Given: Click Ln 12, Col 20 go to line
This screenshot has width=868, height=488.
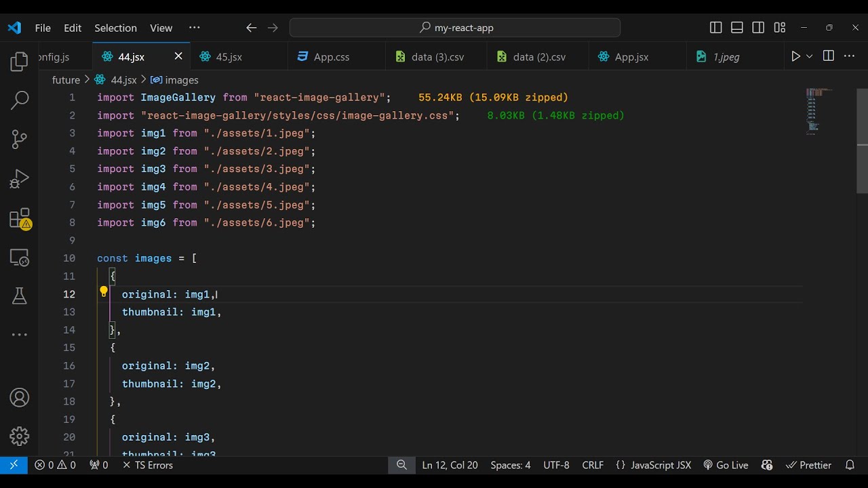Looking at the screenshot, I should pos(450,465).
